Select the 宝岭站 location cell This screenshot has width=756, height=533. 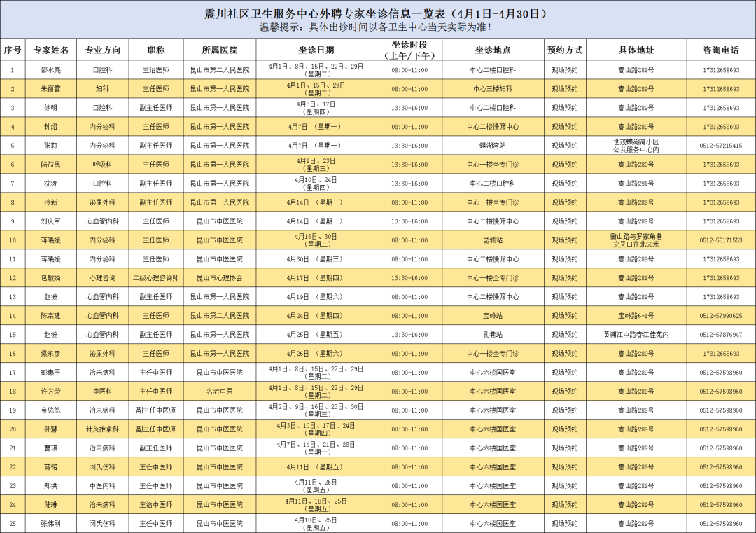pyautogui.click(x=493, y=316)
